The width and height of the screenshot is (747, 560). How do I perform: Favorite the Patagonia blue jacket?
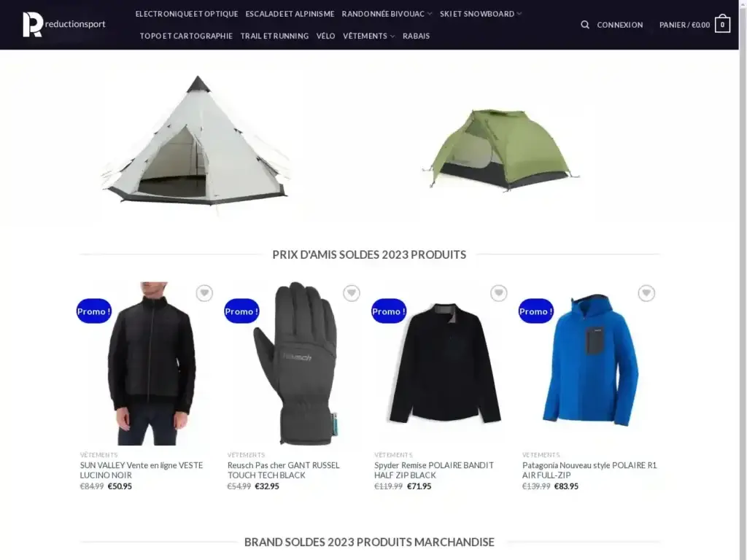[x=646, y=293]
